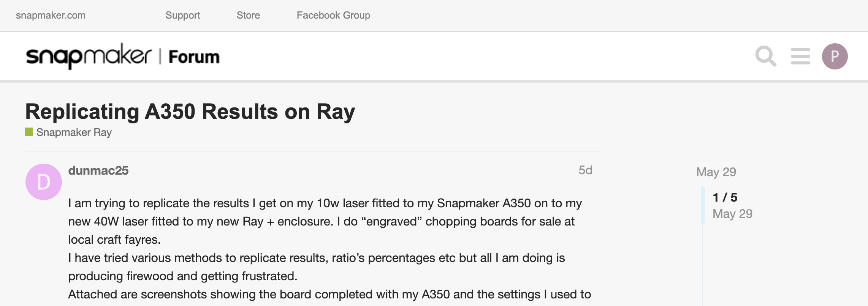Image resolution: width=868 pixels, height=306 pixels.
Task: Click the green category square badge
Action: [x=29, y=132]
